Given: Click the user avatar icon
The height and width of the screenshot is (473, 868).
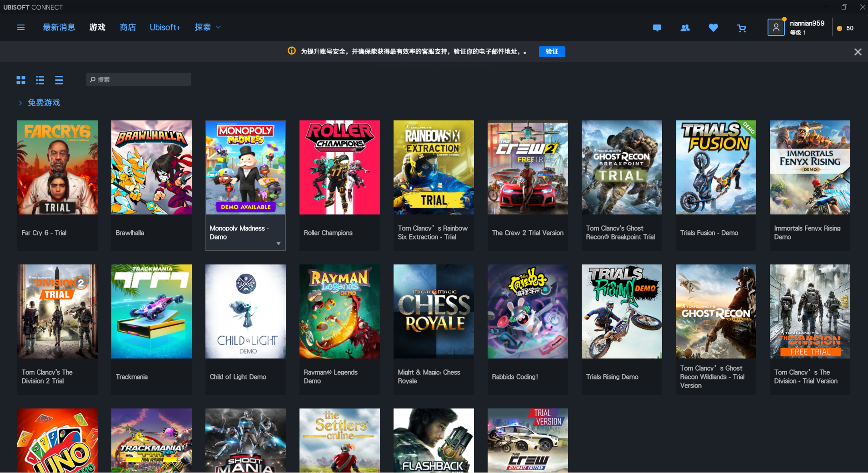Looking at the screenshot, I should (776, 27).
